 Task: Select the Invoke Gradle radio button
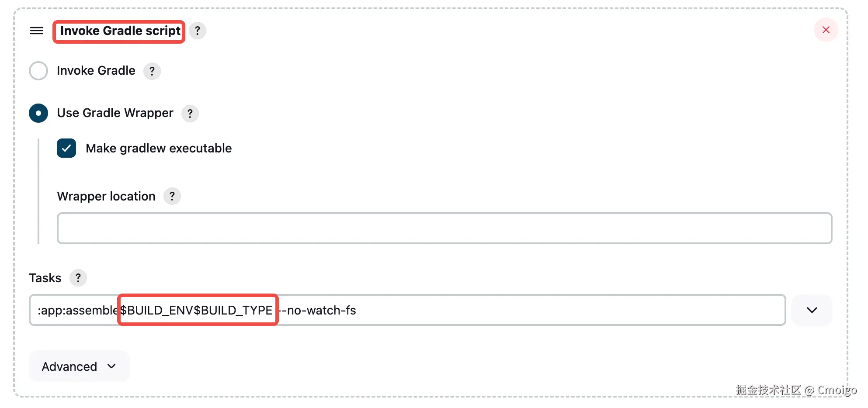(x=38, y=71)
